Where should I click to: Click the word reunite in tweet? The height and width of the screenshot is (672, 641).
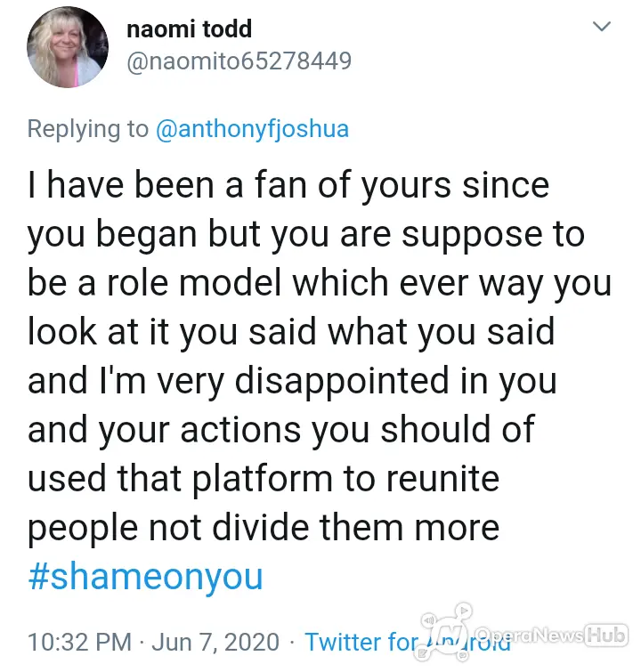tap(442, 479)
